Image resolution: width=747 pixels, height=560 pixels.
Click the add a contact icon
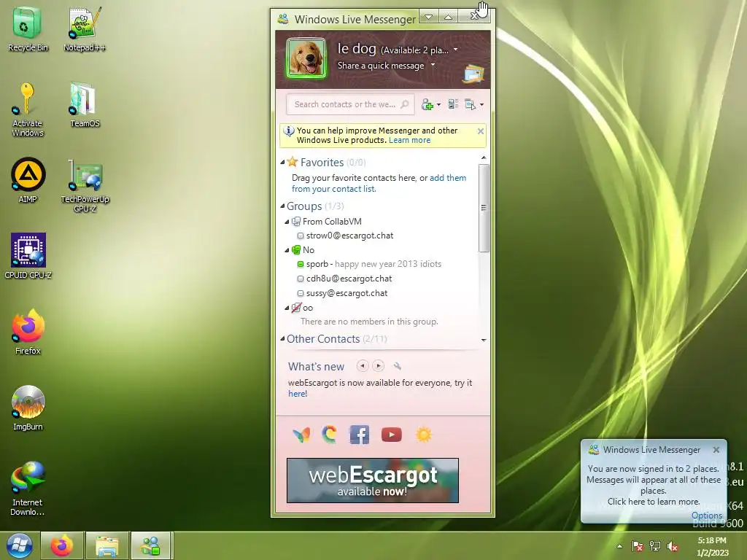pos(427,104)
